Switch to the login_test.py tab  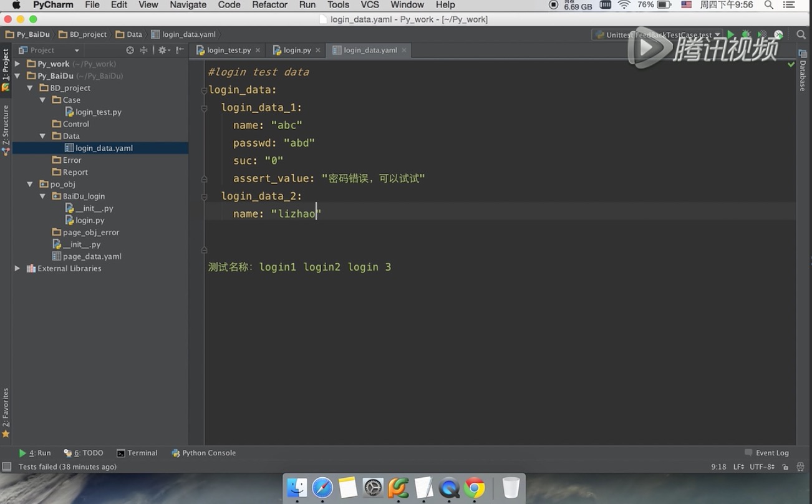(x=228, y=51)
